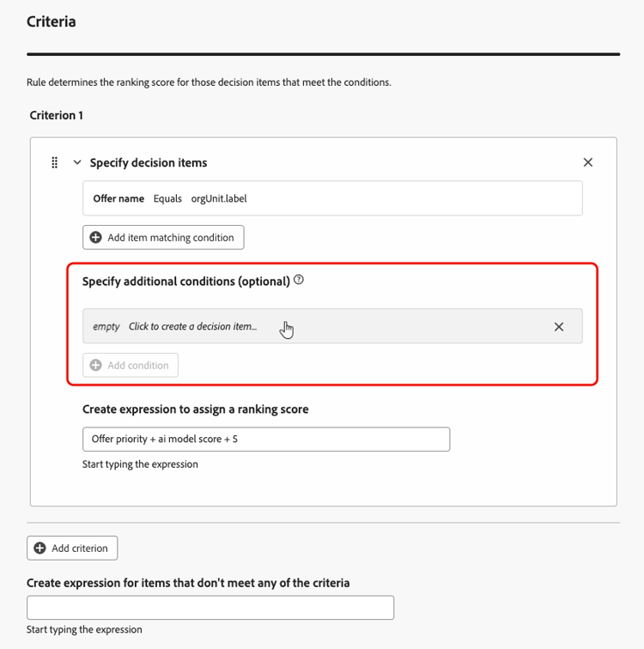Click plus icon on Add item matching condition
Image resolution: width=644 pixels, height=649 pixels.
click(x=96, y=238)
